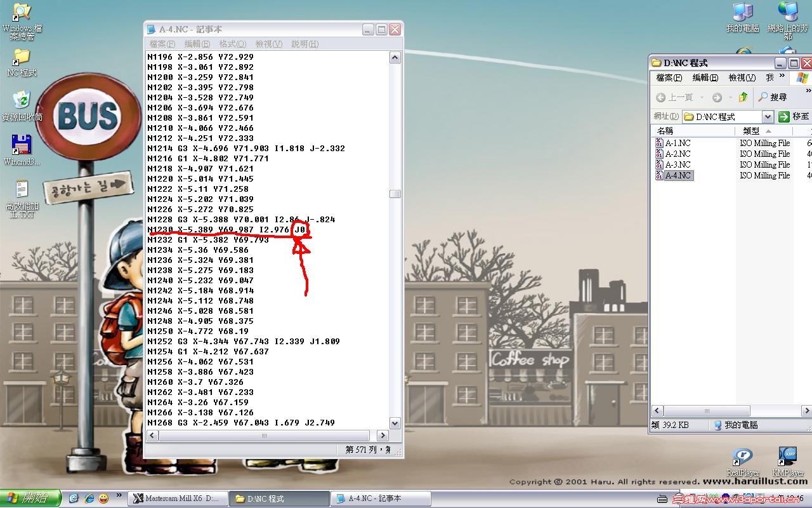Image resolution: width=812 pixels, height=508 pixels.
Task: Click Notepad vertical scrollbar up arrow
Action: point(395,58)
